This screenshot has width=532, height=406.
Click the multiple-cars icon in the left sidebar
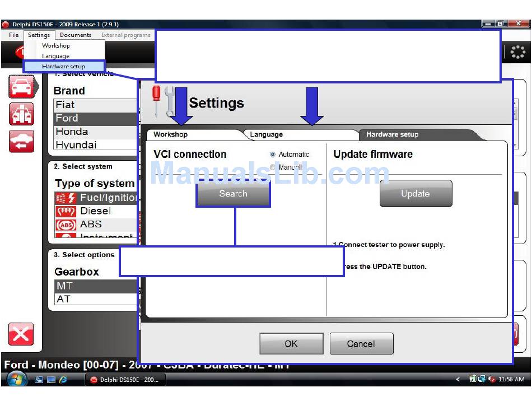pyautogui.click(x=21, y=114)
